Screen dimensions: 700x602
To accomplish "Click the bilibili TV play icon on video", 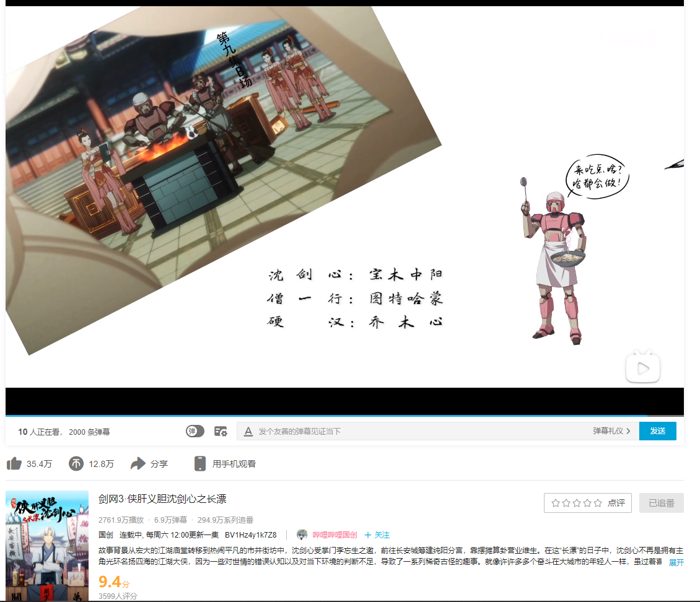I will click(642, 367).
